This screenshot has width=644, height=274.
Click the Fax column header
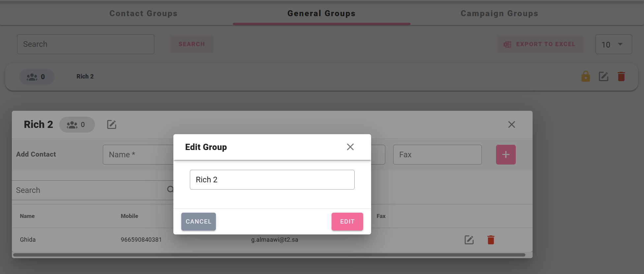tap(381, 216)
